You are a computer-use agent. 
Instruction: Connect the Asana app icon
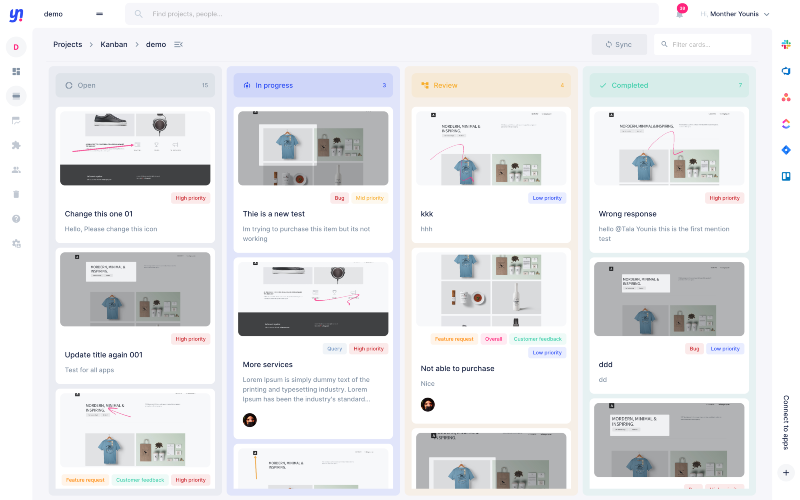786,97
